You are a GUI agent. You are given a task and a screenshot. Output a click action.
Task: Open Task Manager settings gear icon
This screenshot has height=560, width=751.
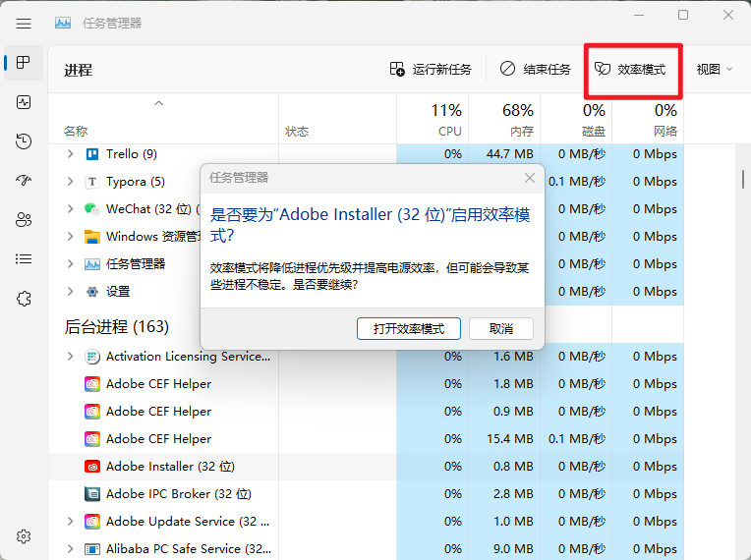[x=24, y=536]
